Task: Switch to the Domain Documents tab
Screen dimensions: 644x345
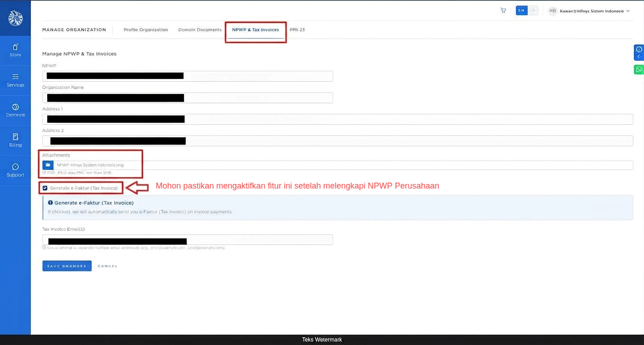Action: pos(200,30)
